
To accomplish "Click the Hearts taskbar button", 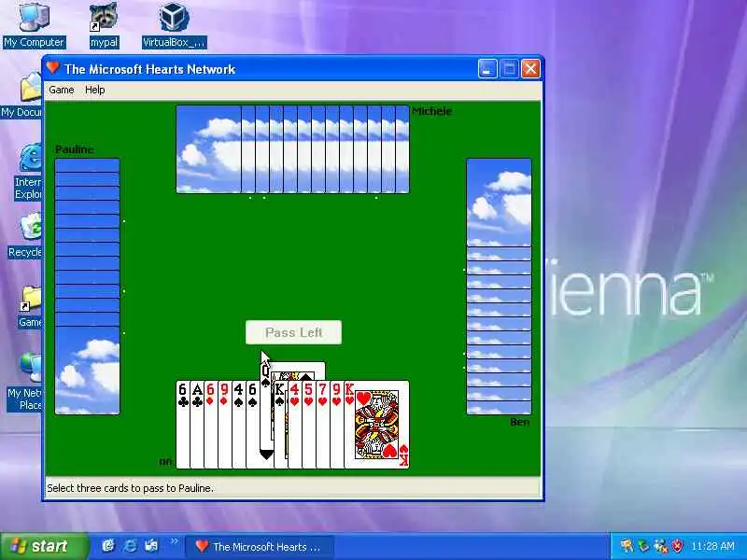I will click(x=260, y=547).
